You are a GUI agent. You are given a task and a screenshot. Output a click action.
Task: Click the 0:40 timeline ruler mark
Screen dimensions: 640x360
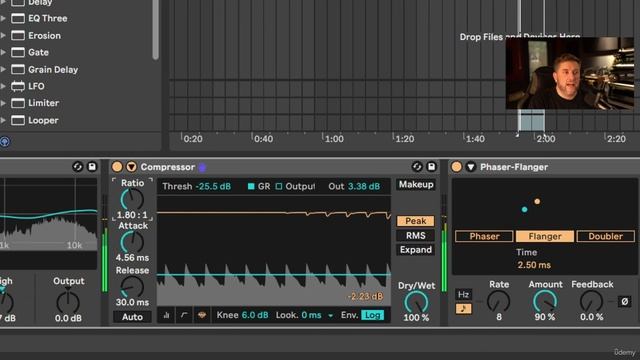(x=263, y=139)
